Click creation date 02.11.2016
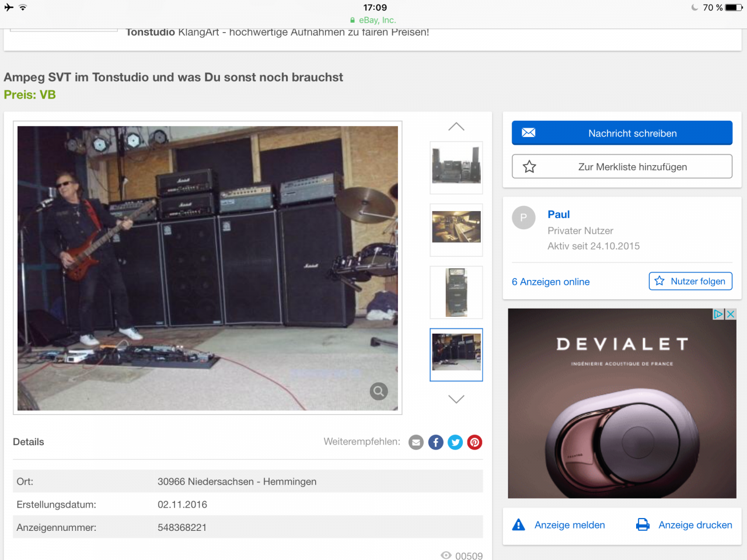This screenshot has width=747, height=560. (x=182, y=505)
